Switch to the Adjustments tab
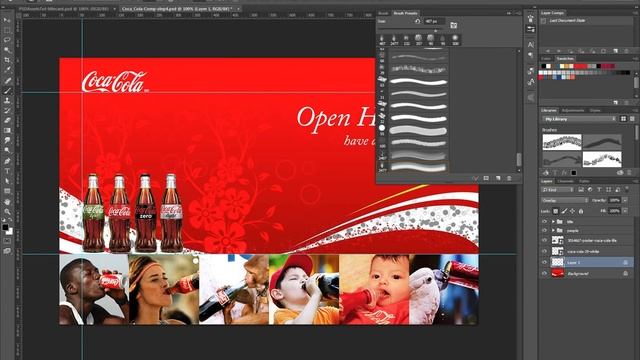This screenshot has width=640, height=360. (573, 110)
